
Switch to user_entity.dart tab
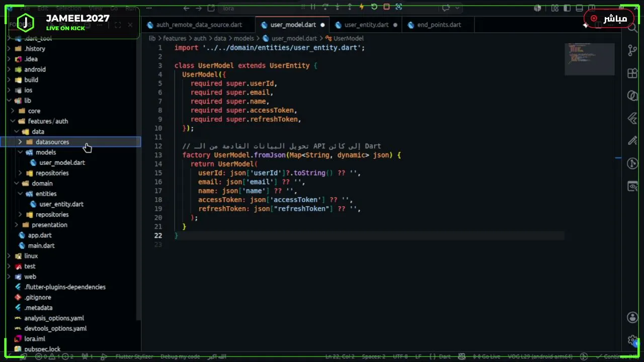366,25
